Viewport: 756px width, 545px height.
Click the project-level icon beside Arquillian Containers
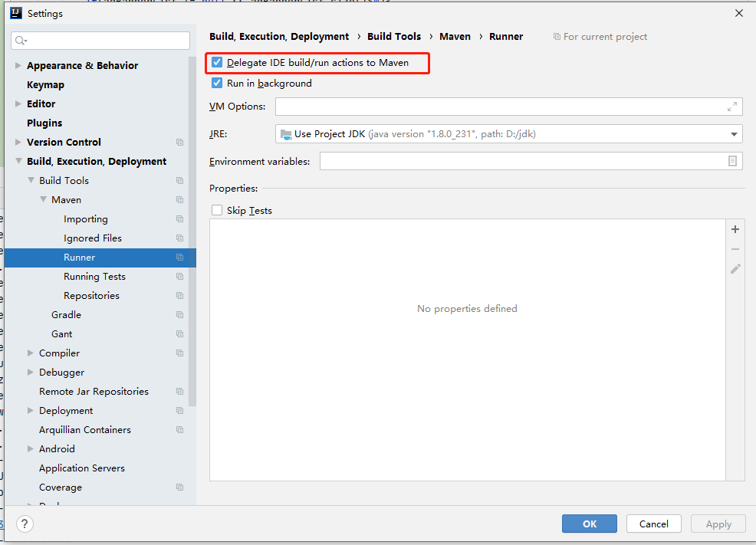coord(180,430)
